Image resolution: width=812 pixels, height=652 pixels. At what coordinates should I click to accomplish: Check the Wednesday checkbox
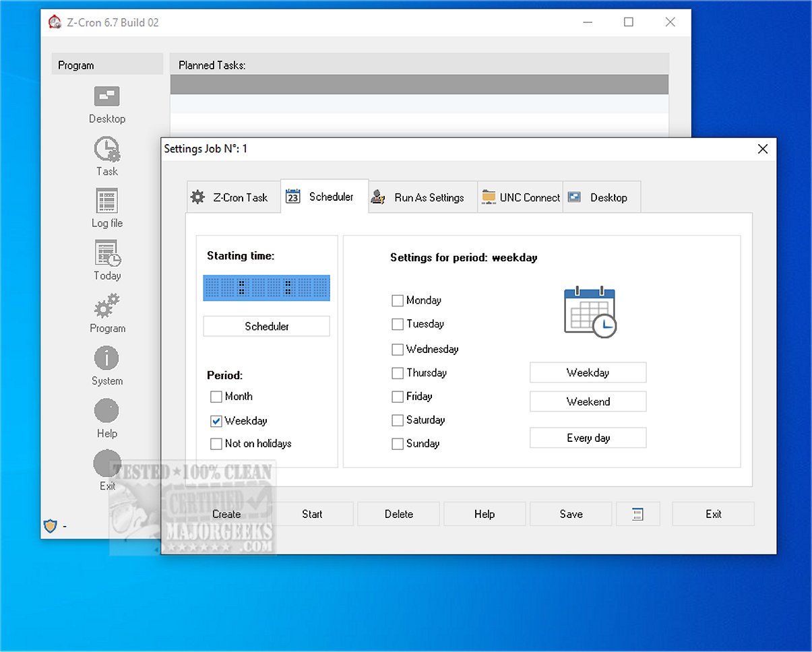point(398,350)
